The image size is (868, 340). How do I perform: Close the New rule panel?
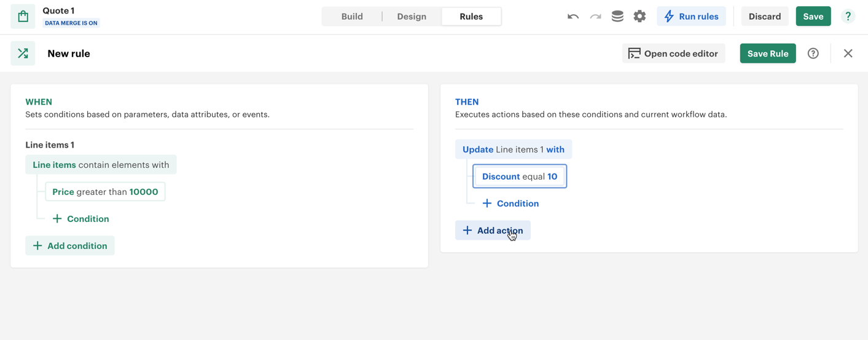848,53
